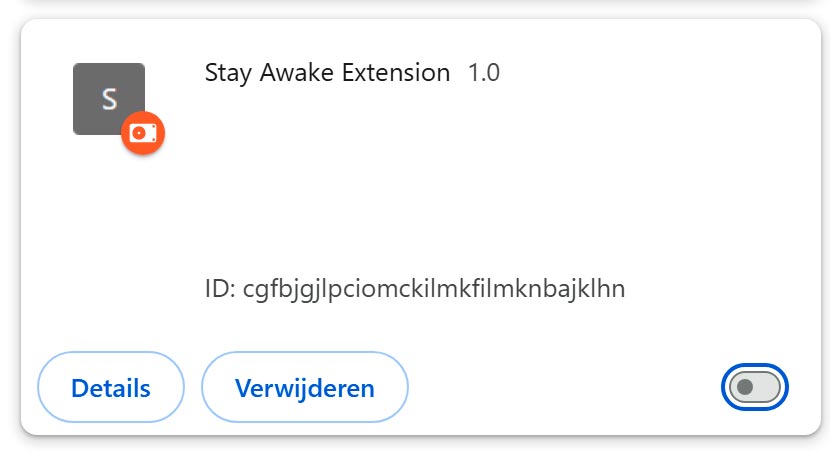
Task: Turn on the extension switch
Action: point(755,387)
